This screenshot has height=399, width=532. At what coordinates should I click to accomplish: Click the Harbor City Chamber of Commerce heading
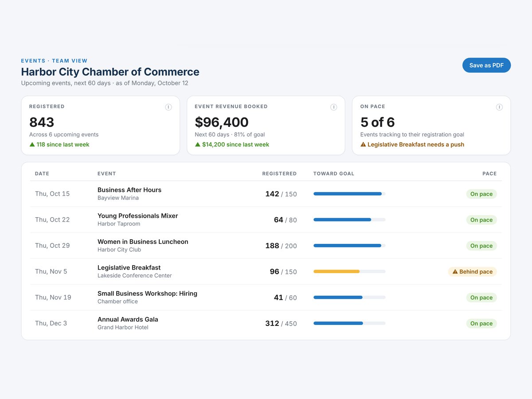click(x=110, y=72)
